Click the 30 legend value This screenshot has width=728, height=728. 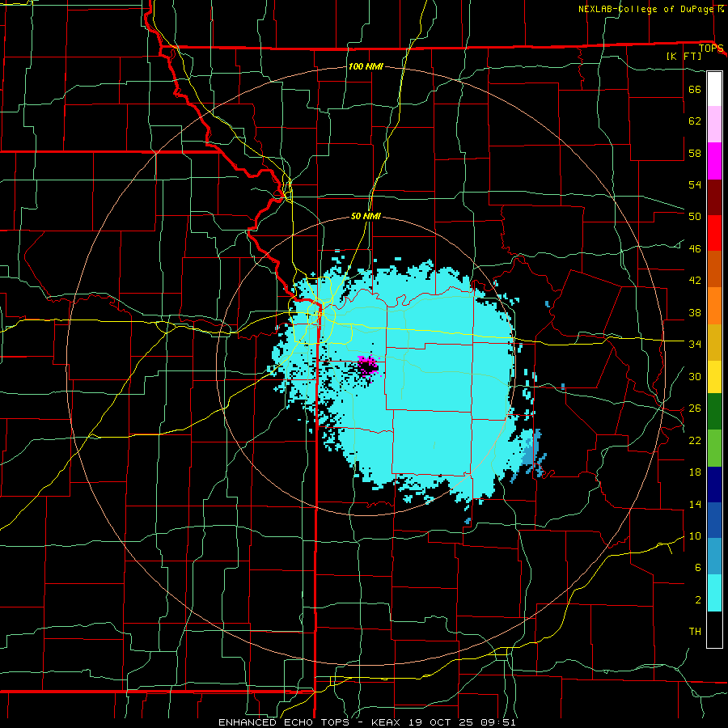(x=695, y=376)
